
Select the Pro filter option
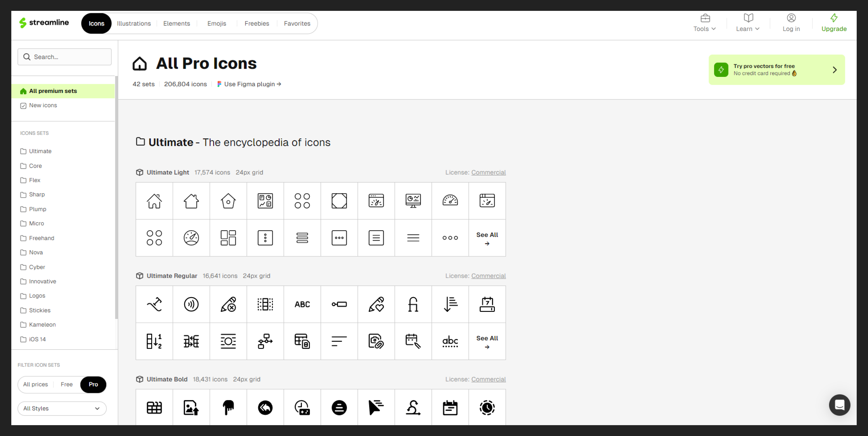pos(93,384)
